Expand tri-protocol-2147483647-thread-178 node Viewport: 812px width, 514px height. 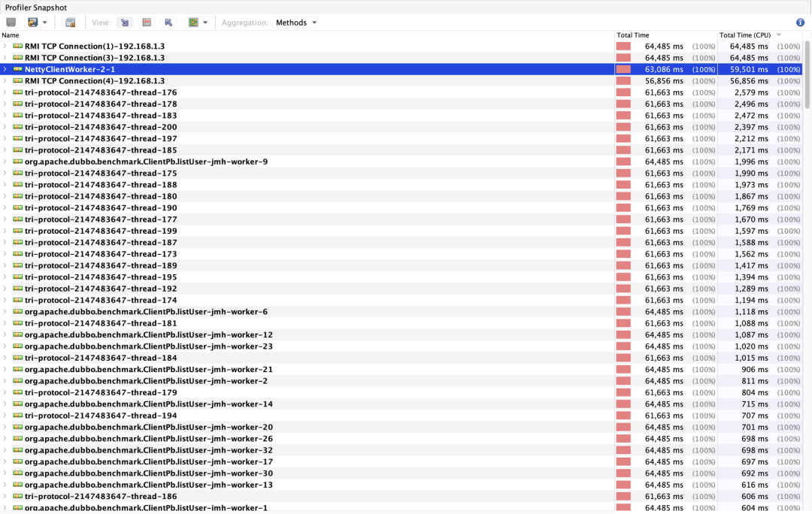coord(5,104)
